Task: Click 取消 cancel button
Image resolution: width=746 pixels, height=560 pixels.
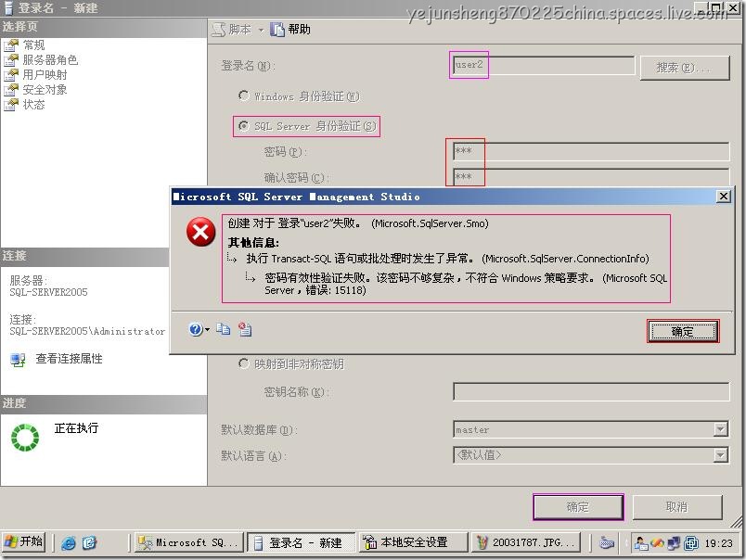Action: point(677,507)
